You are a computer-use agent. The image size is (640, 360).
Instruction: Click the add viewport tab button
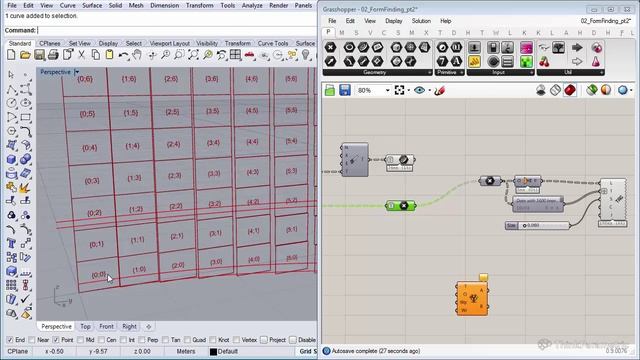[x=149, y=327]
